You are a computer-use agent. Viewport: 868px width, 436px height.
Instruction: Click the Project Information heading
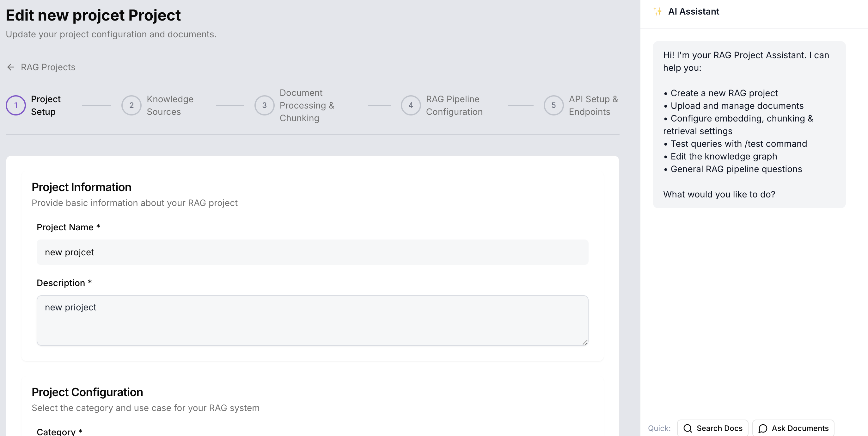point(82,187)
